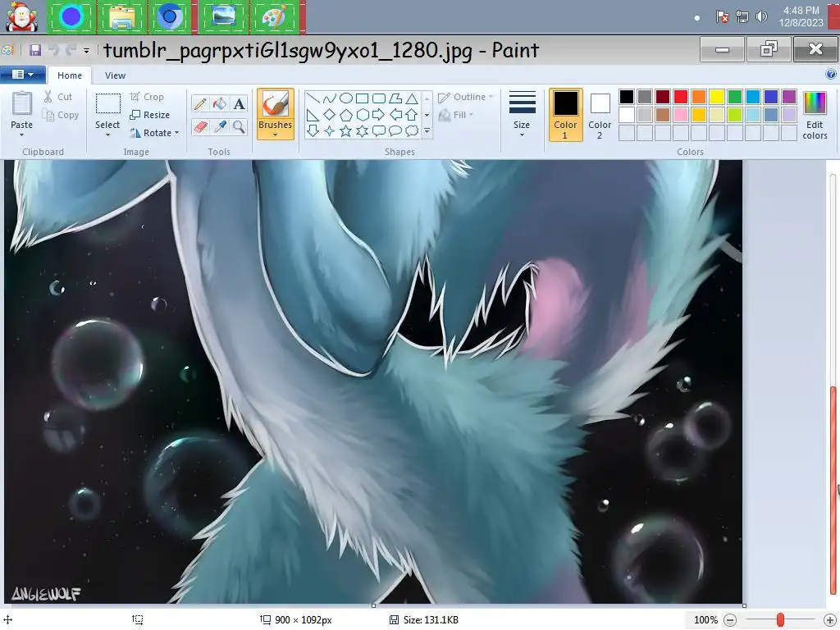
Task: Open Edit colors dialog
Action: pyautogui.click(x=815, y=115)
